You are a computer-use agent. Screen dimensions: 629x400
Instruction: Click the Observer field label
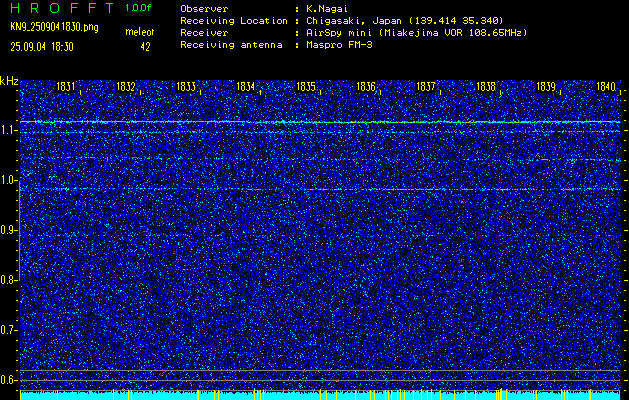click(x=204, y=9)
